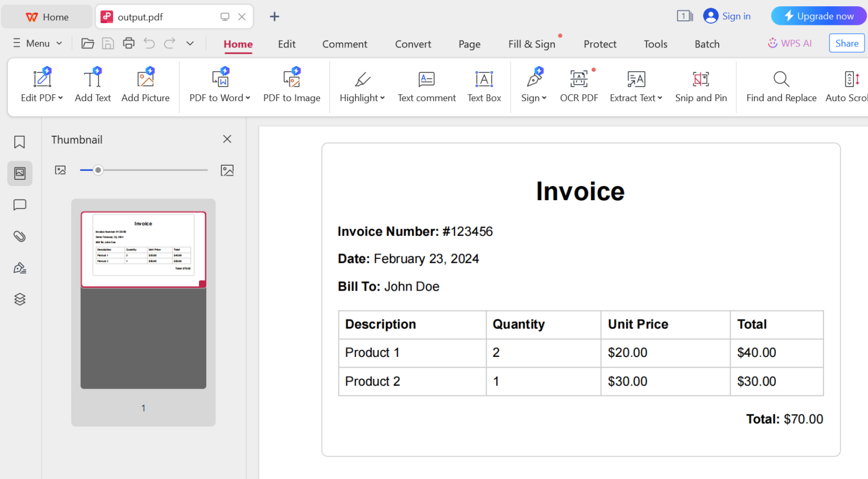Image resolution: width=868 pixels, height=479 pixels.
Task: Open Find and Replace
Action: (x=781, y=86)
